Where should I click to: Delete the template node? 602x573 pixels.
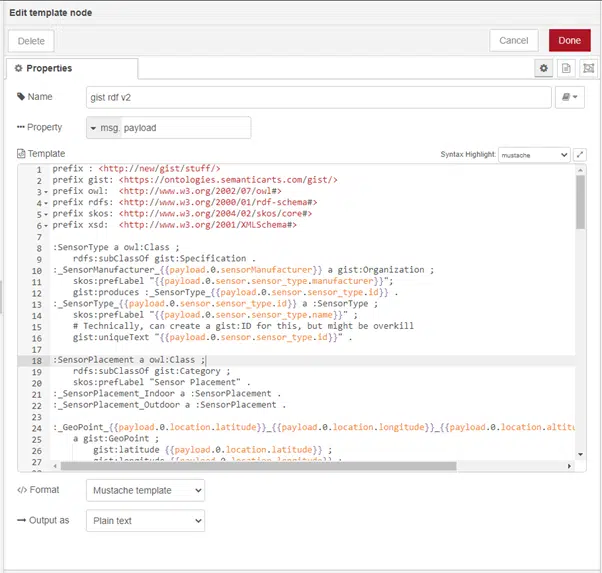tap(31, 41)
